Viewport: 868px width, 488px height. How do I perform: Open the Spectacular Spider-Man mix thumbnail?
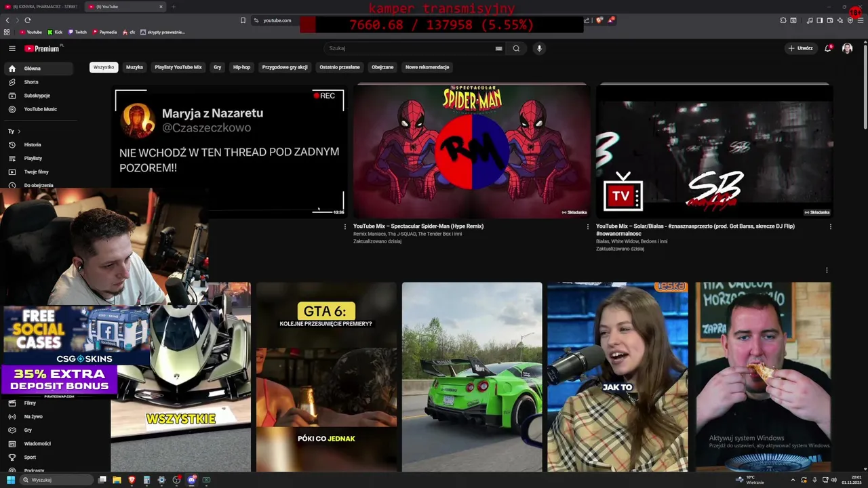pos(472,150)
